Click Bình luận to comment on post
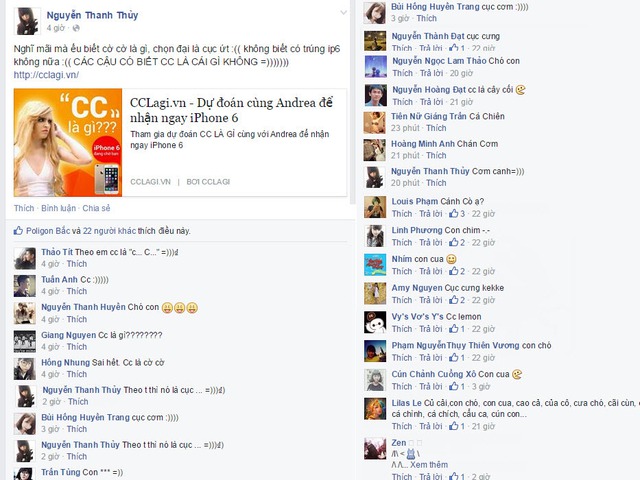Image resolution: width=640 pixels, height=480 pixels. (58, 208)
